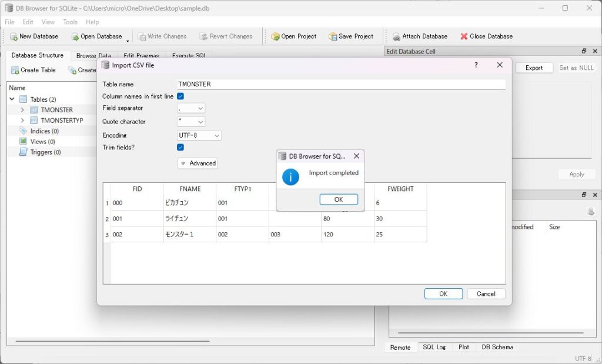This screenshot has height=364, width=602.
Task: Expand the Advanced options section
Action: click(198, 163)
